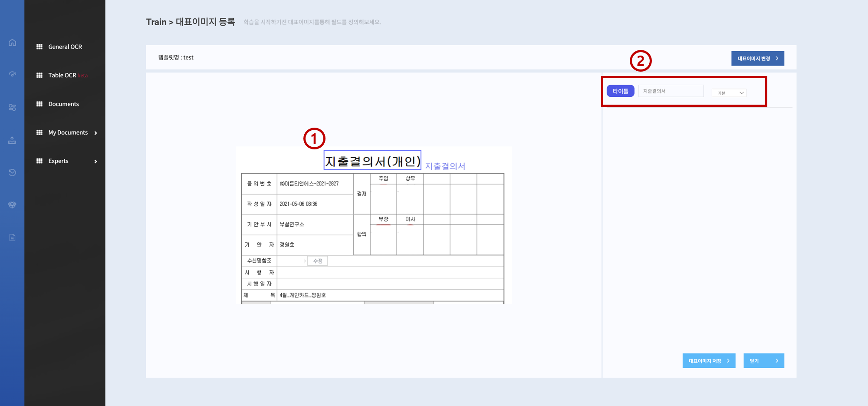Screen dimensions: 868x406
Task: Click the 타이틀 field tag button
Action: (x=621, y=91)
